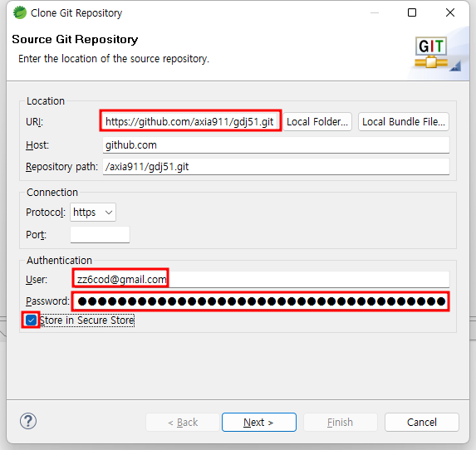Close the Clone Git Repository dialog
Screen dimensions: 476x450
pyautogui.click(x=450, y=12)
